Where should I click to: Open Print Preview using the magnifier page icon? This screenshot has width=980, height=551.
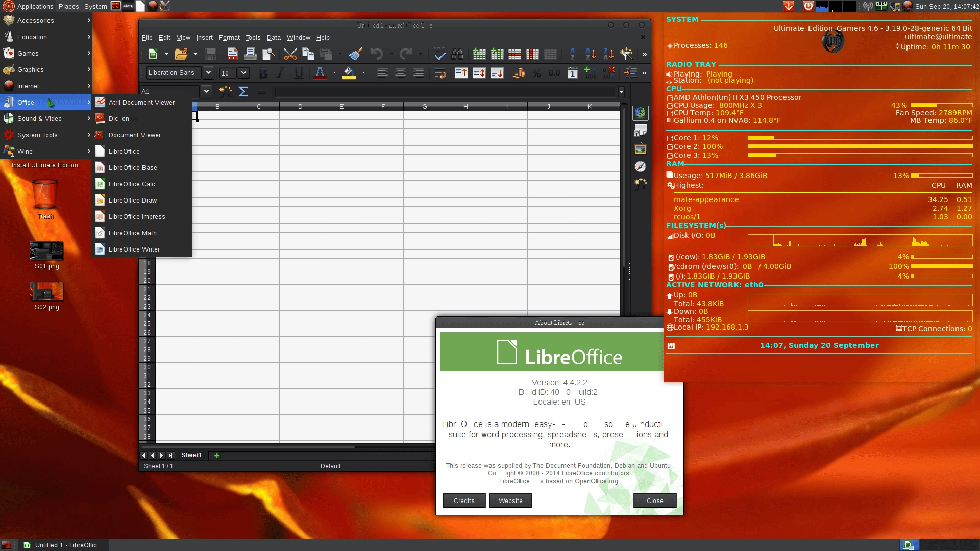[268, 54]
